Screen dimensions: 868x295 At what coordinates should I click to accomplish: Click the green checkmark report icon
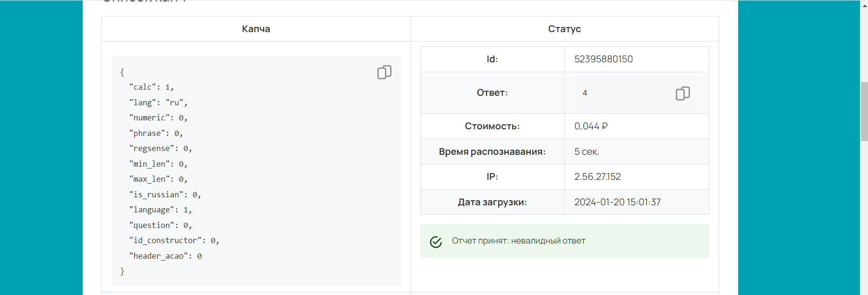[x=436, y=242]
